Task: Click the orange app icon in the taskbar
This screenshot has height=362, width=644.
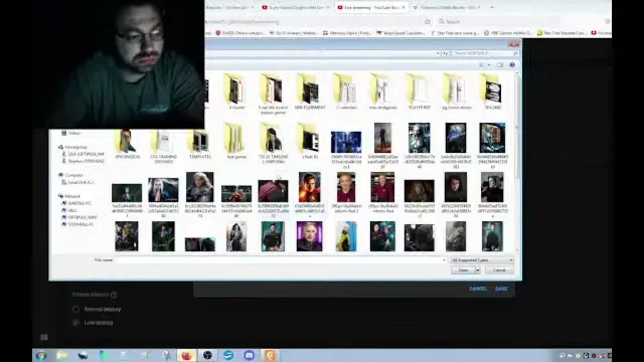Action: point(270,355)
